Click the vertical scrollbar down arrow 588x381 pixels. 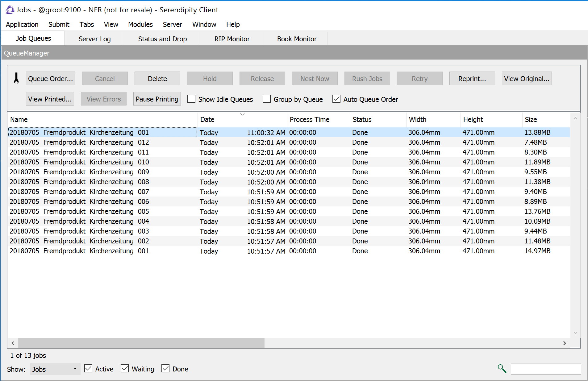coord(575,333)
